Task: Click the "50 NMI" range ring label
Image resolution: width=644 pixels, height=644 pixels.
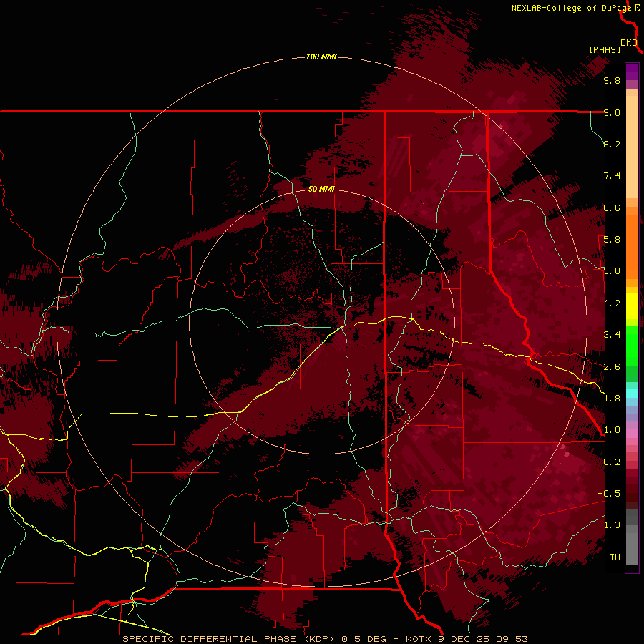Action: [x=321, y=189]
